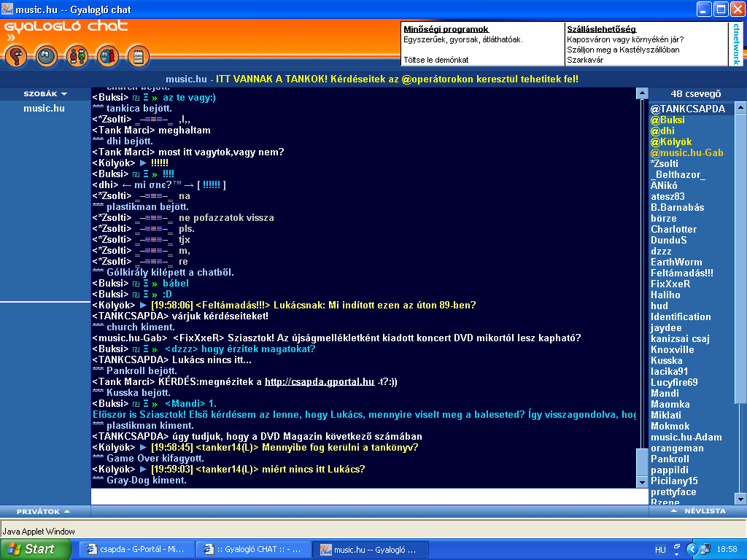Select Haliho in the user list
The image size is (747, 560).
[x=665, y=295]
